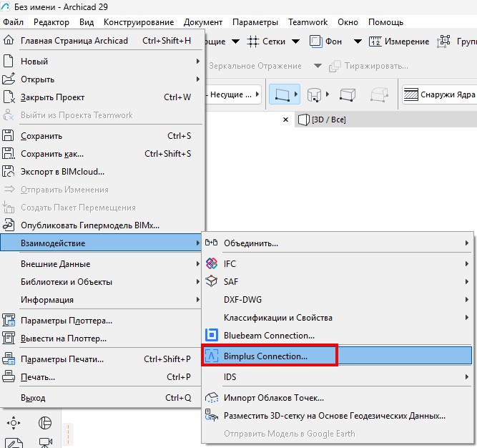Open the Файл menu

[x=13, y=22]
